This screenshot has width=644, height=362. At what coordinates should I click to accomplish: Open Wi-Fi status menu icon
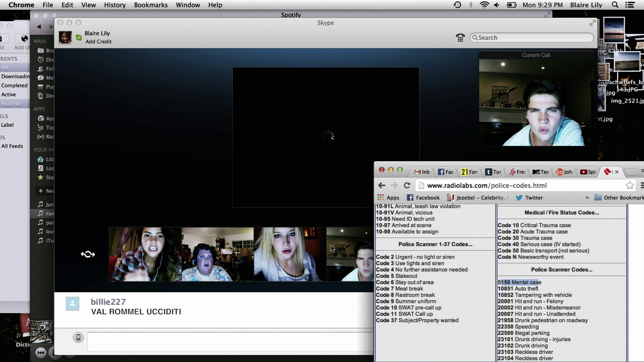pyautogui.click(x=484, y=5)
